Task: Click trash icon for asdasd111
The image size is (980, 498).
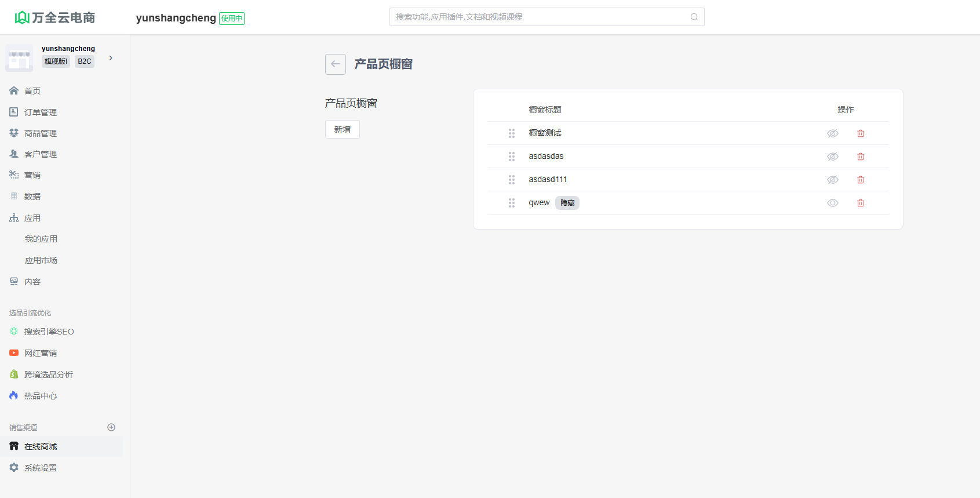Action: (x=860, y=180)
